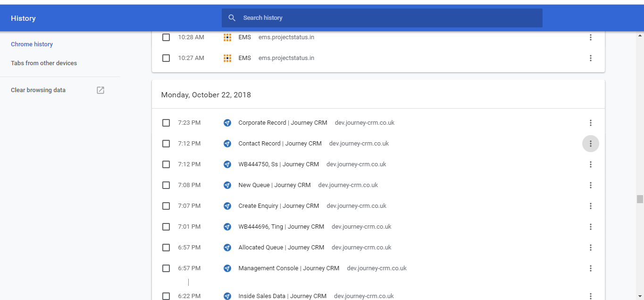The width and height of the screenshot is (644, 300).
Task: Click favicon beside Create Enquiry entry
Action: pyautogui.click(x=227, y=206)
